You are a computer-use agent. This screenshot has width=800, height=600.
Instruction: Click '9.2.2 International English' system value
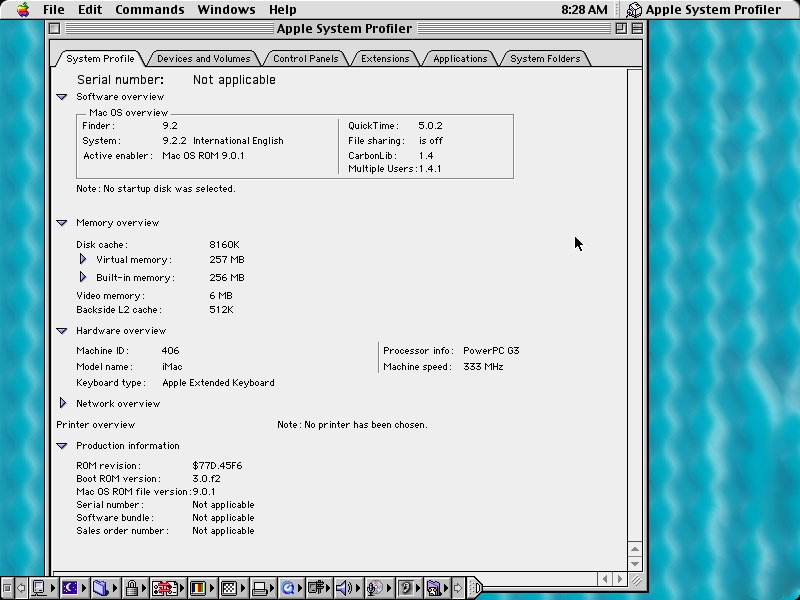coord(223,141)
